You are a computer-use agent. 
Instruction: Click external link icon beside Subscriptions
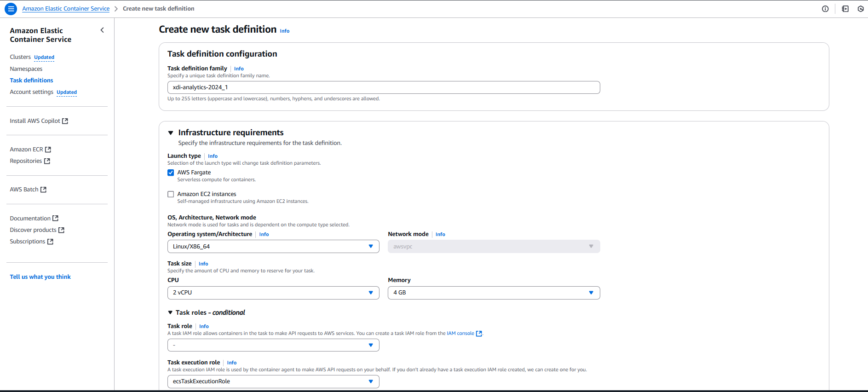pos(51,242)
